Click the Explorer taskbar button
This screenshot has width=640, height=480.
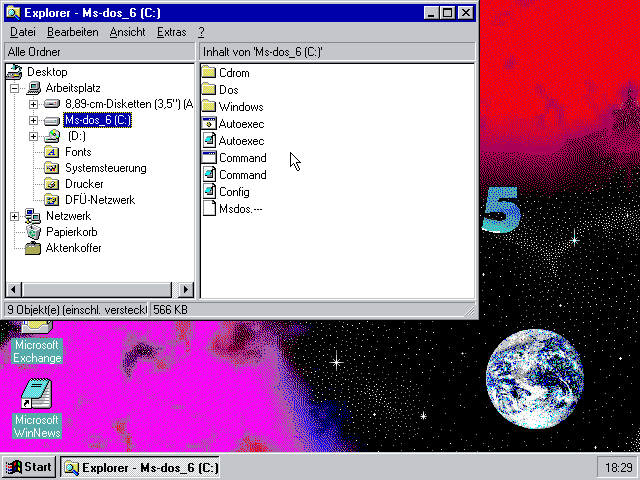pyautogui.click(x=140, y=467)
